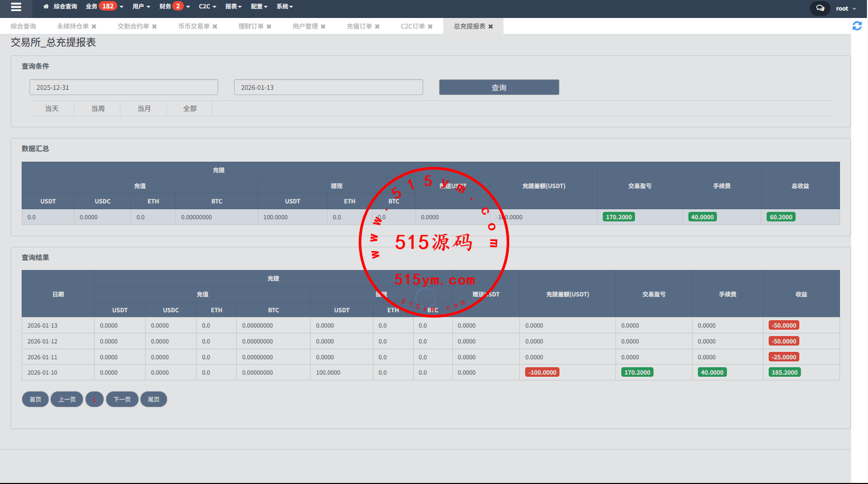Click the home icon for 综合查询
868x484 pixels.
(x=46, y=7)
